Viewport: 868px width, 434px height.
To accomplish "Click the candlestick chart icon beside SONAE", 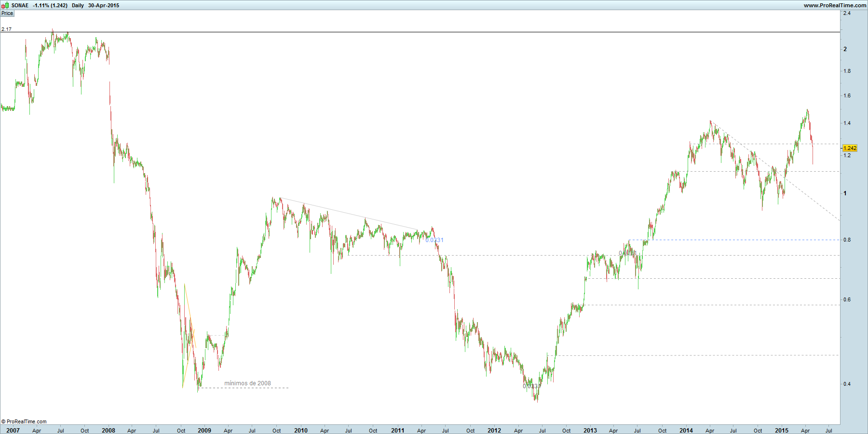I will (x=5, y=5).
